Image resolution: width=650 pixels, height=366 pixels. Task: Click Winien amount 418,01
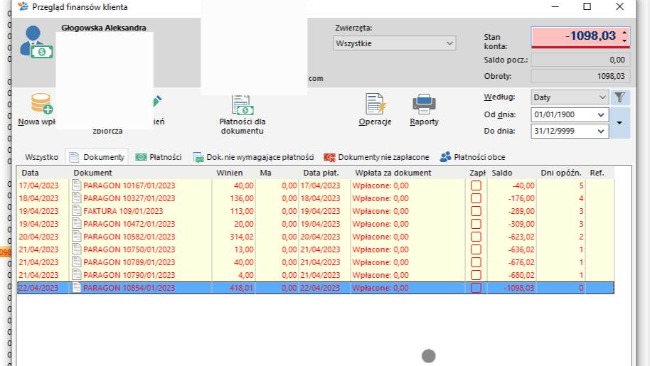click(x=241, y=288)
